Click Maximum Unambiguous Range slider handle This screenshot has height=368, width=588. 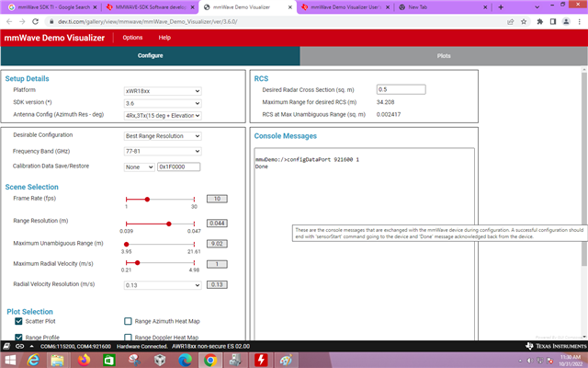tap(127, 244)
